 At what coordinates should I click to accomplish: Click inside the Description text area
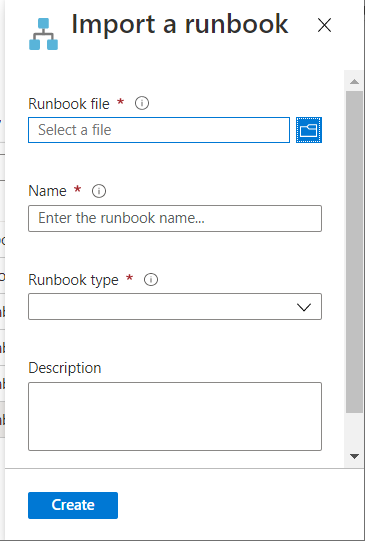175,416
